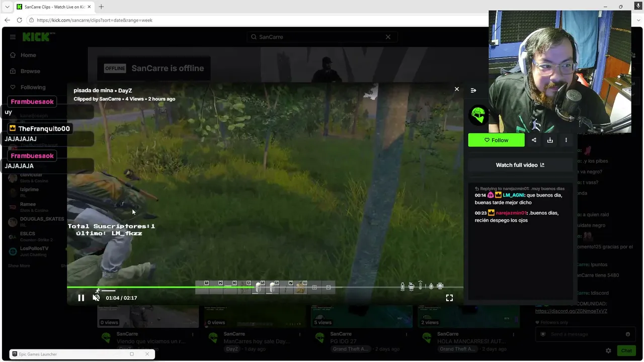
Task: Open the browser tab list dropdown
Action: pyautogui.click(x=7, y=7)
